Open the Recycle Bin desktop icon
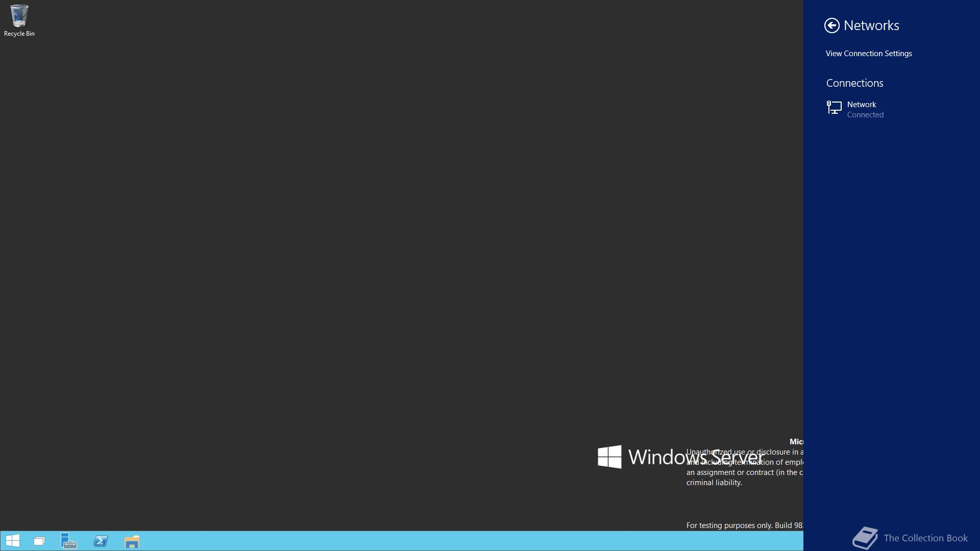 (19, 20)
